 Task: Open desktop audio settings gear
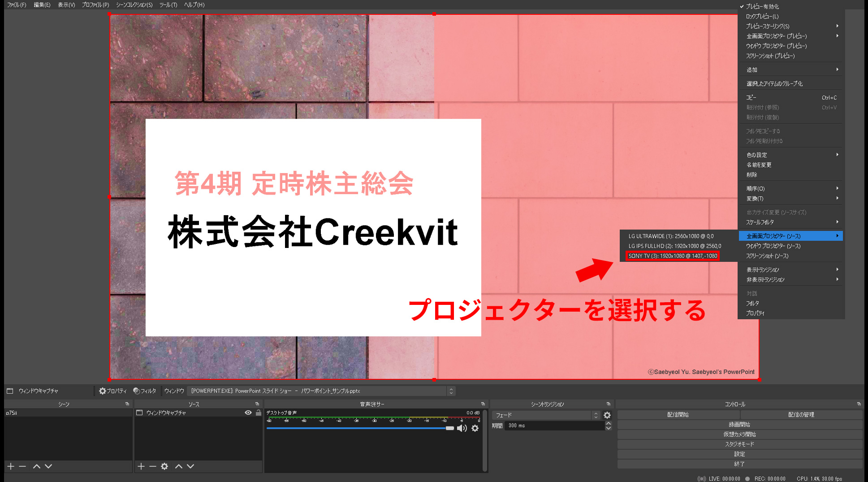[x=475, y=428]
